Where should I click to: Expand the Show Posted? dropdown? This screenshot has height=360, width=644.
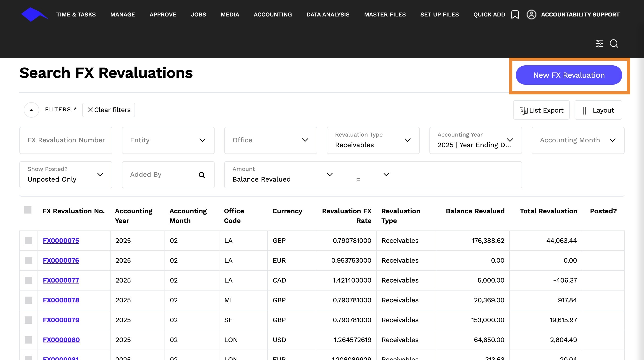point(66,175)
